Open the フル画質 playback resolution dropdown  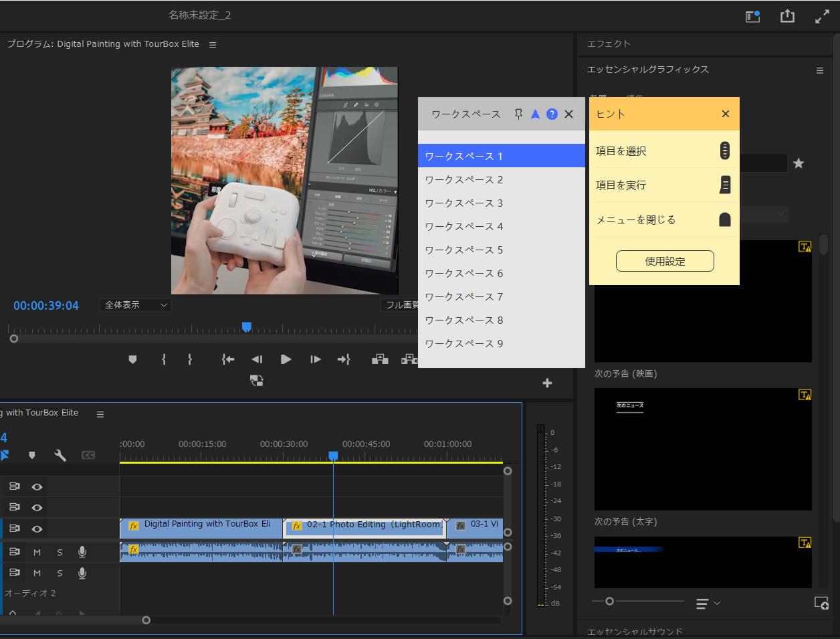coord(401,305)
